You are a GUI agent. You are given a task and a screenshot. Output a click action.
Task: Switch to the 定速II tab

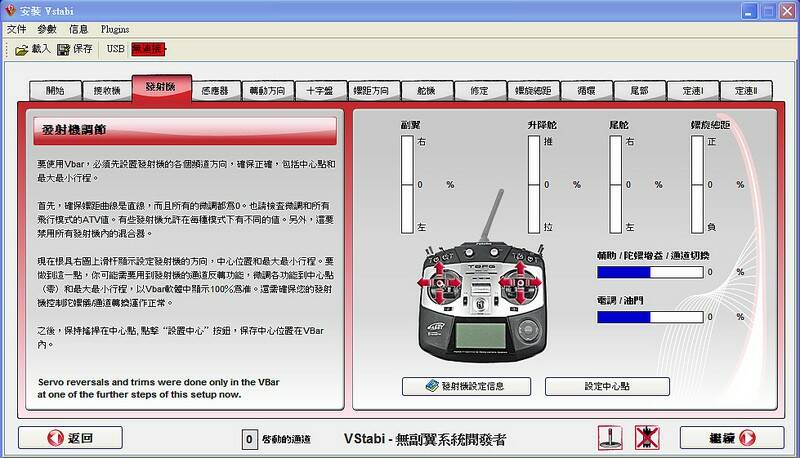point(745,91)
